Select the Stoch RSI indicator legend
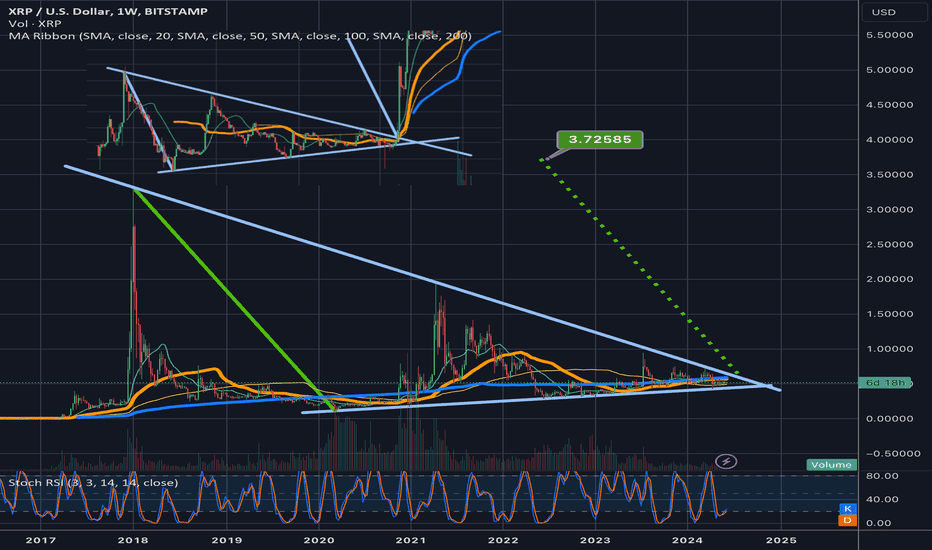Viewport: 932px width, 550px height. [x=93, y=482]
